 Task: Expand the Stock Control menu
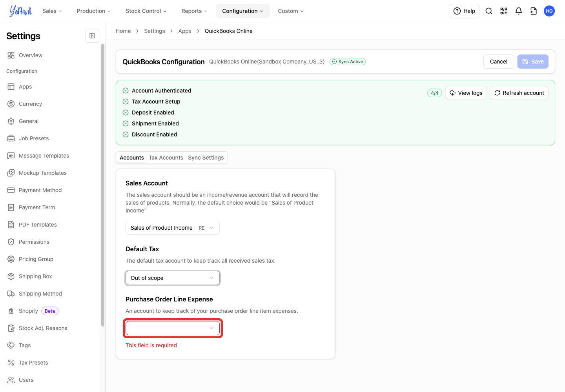click(x=146, y=11)
